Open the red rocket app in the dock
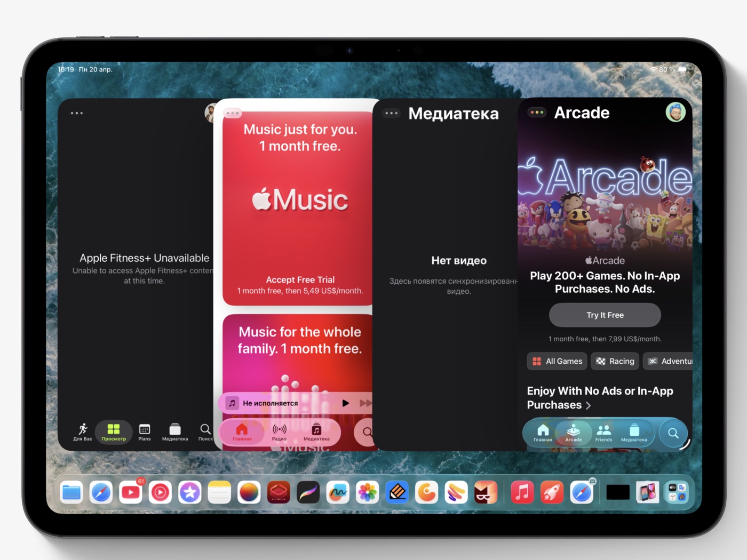This screenshot has height=560, width=747. coord(552,492)
